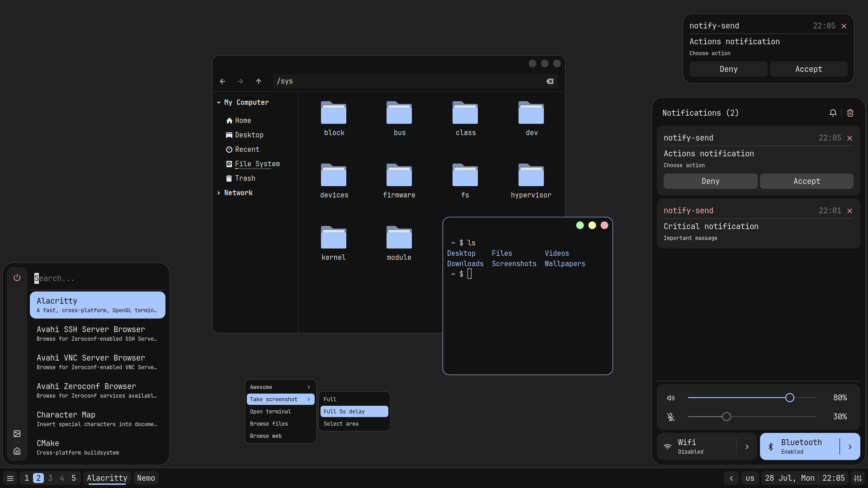Toggle Wifi on
The width and height of the screenshot is (868, 488).
(x=697, y=446)
